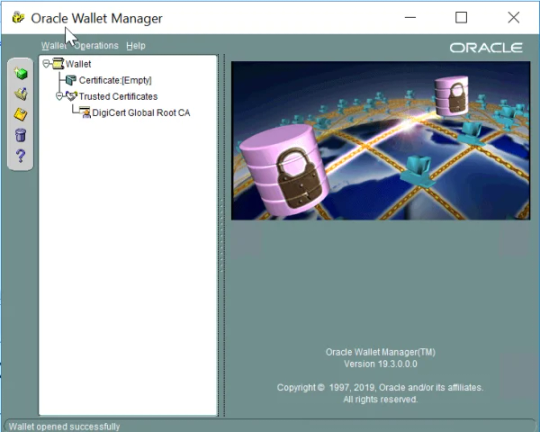Close the Oracle Wallet Manager window
Image resolution: width=540 pixels, height=432 pixels.
tap(513, 17)
